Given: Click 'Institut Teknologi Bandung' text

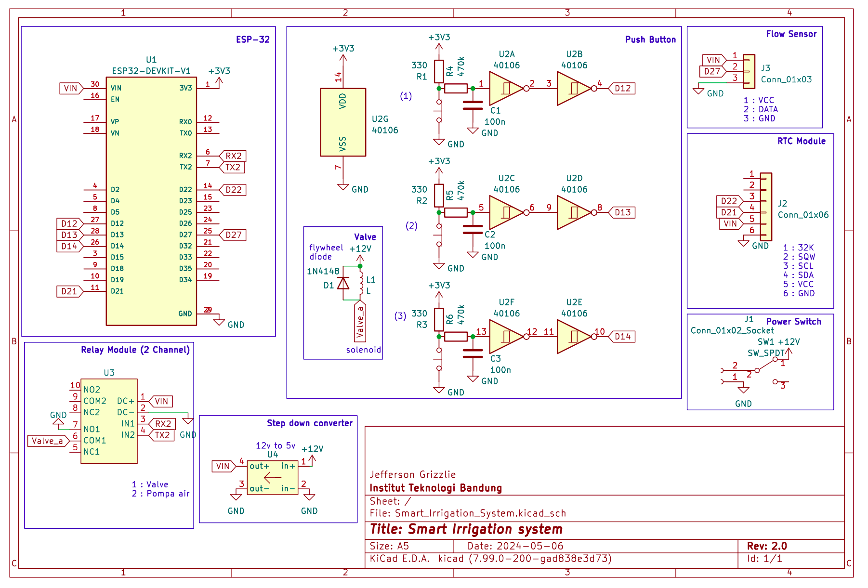Looking at the screenshot, I should 435,488.
